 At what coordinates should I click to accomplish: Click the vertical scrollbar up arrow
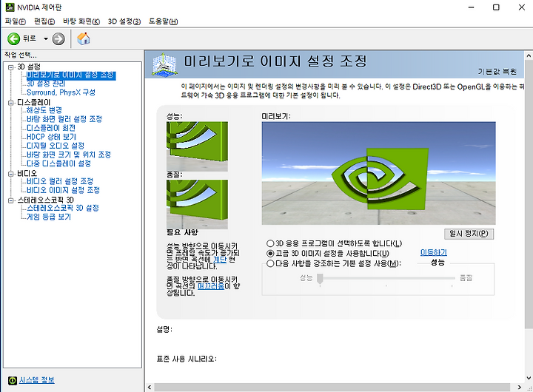click(529, 55)
